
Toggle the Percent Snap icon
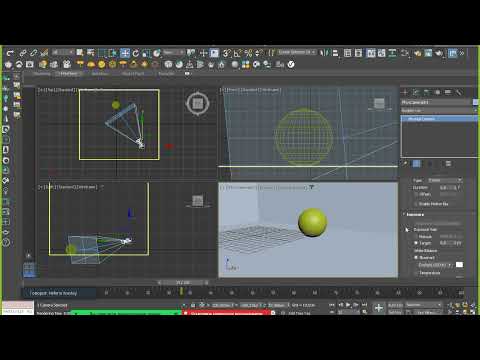click(248, 53)
